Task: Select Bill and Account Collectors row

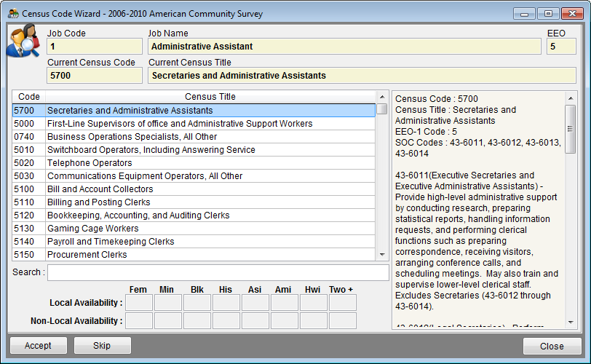Action: [194, 189]
